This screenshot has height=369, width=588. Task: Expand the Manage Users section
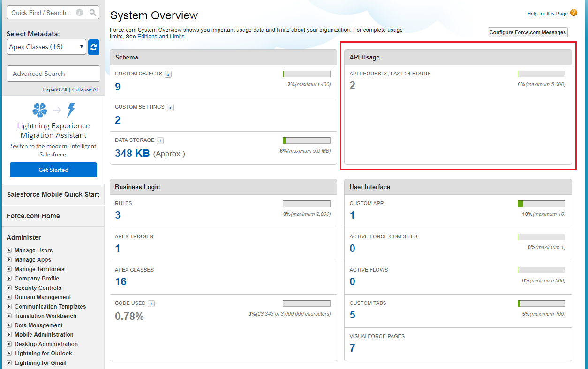(33, 250)
